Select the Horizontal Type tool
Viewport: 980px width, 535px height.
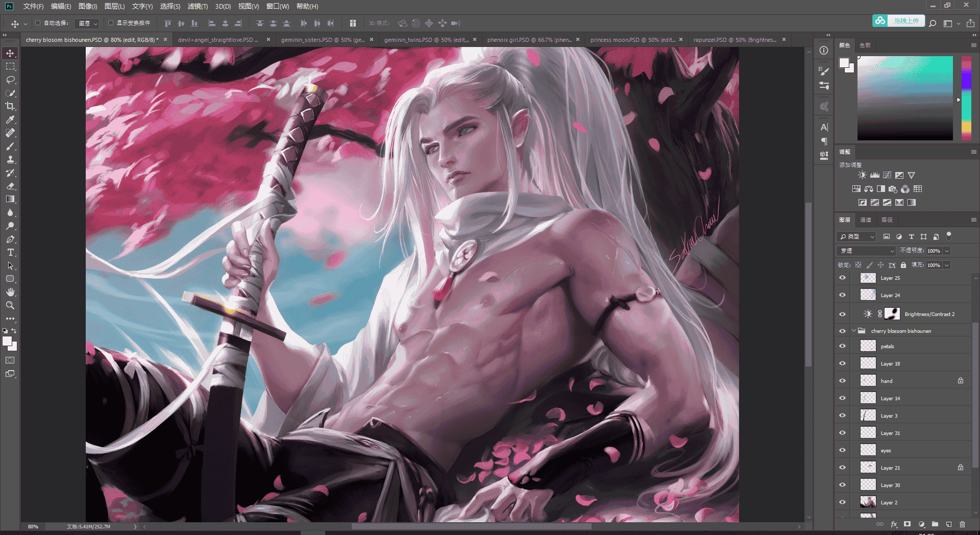coord(10,252)
